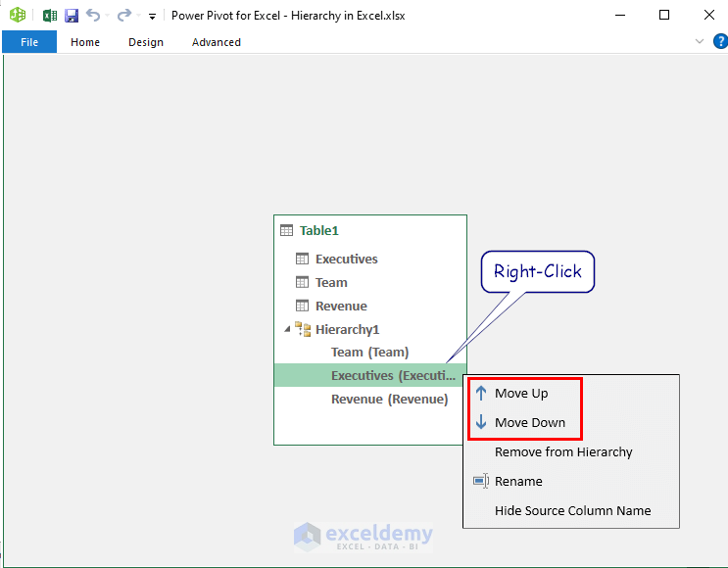The height and width of the screenshot is (568, 728).
Task: Maximize the Power Pivot window
Action: click(664, 15)
